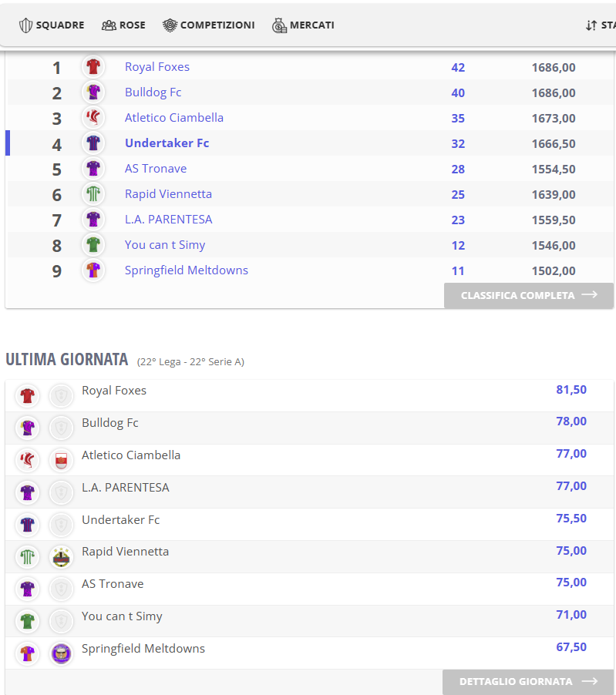Click Rapid Viennetta jersey icon in the standings
The image size is (616, 695).
(x=93, y=194)
